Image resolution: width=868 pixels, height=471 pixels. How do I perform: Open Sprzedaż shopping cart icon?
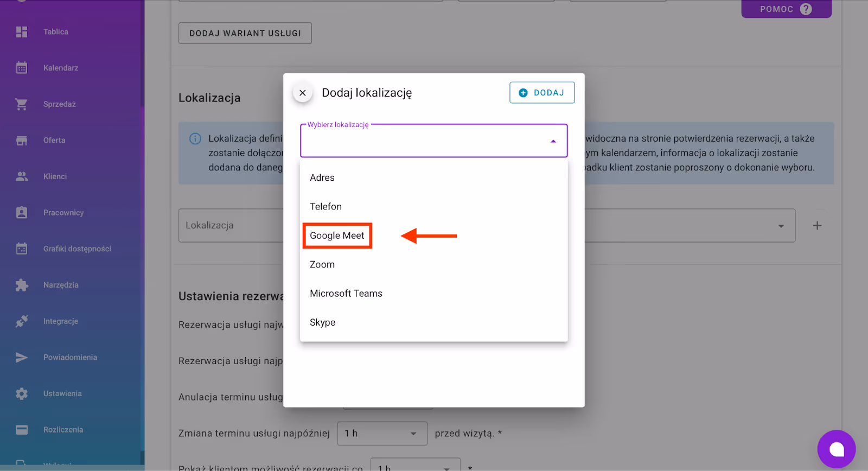click(x=22, y=104)
